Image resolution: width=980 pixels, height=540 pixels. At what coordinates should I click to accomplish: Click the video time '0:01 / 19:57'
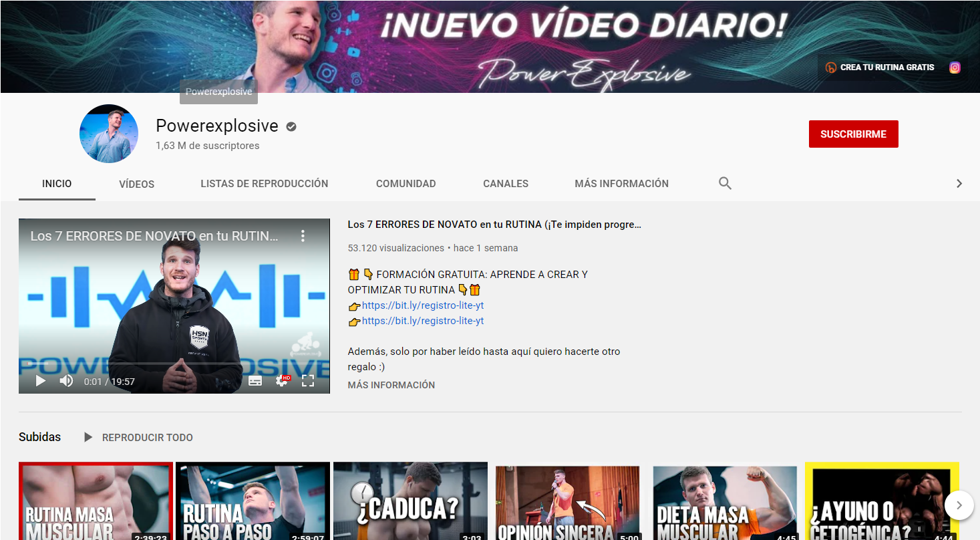pyautogui.click(x=110, y=382)
